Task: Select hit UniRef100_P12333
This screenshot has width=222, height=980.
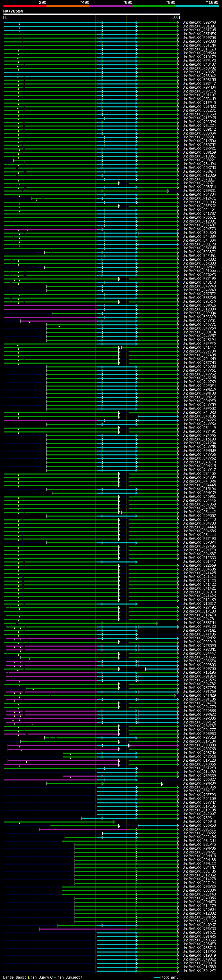Action: pyautogui.click(x=199, y=558)
